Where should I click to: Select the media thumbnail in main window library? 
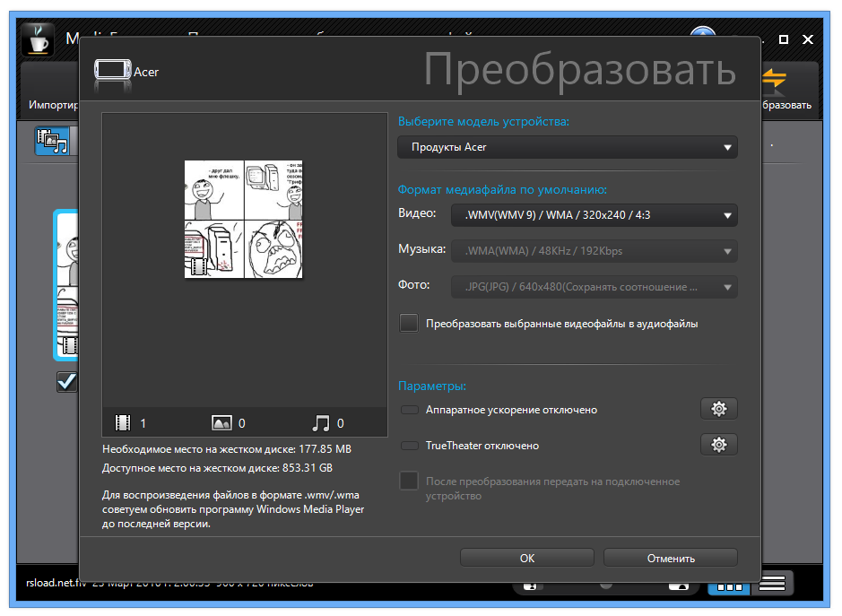(x=66, y=284)
